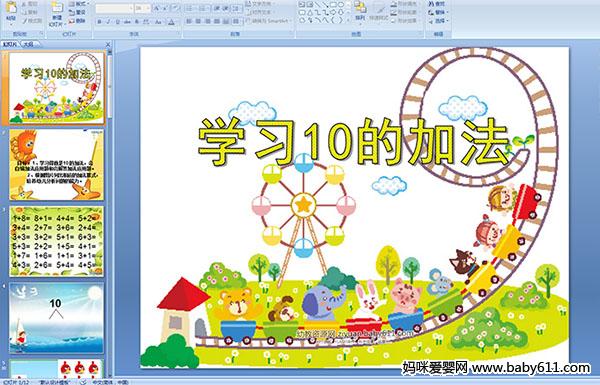Increase the list indent level

226,8
